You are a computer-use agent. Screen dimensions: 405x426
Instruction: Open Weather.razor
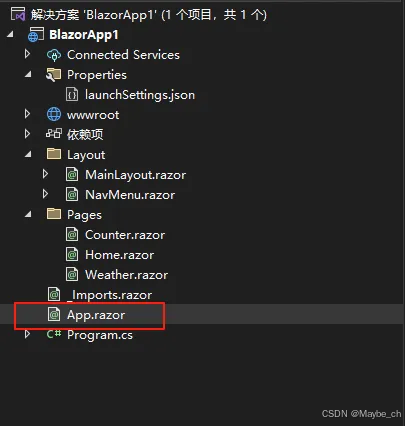pos(127,275)
